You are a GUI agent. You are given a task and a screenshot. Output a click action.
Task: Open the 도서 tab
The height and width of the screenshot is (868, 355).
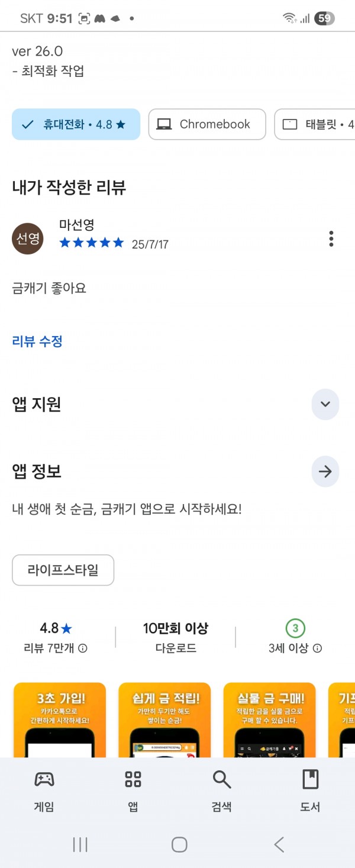click(x=310, y=790)
